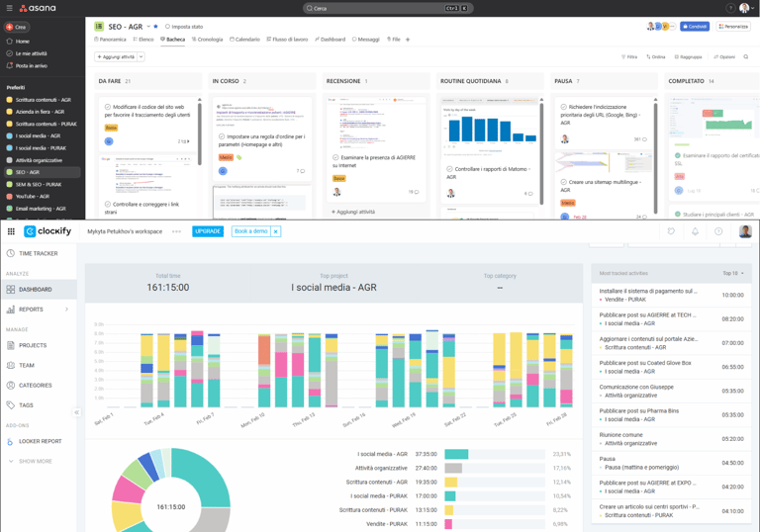
Task: Open the Ordina sort option
Action: tap(656, 56)
